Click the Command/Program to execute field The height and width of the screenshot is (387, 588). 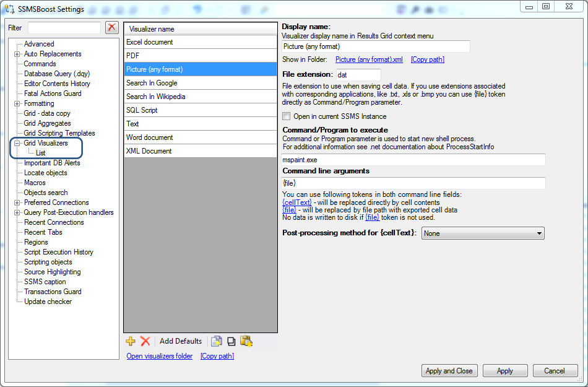coord(413,160)
